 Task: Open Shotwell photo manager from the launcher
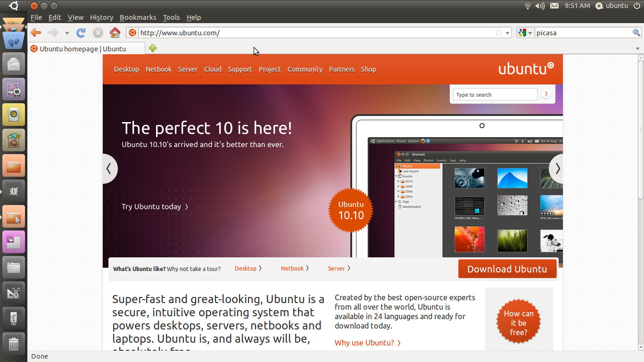pos(13,89)
